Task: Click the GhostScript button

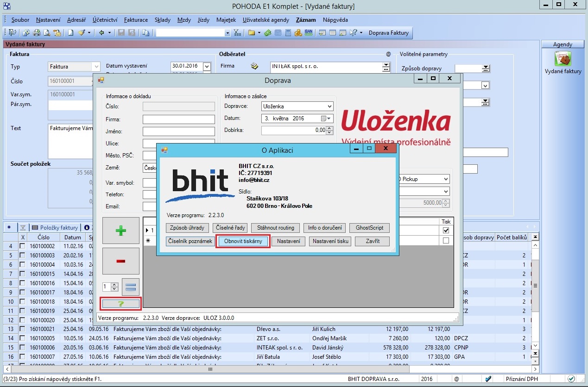Action: (370, 228)
